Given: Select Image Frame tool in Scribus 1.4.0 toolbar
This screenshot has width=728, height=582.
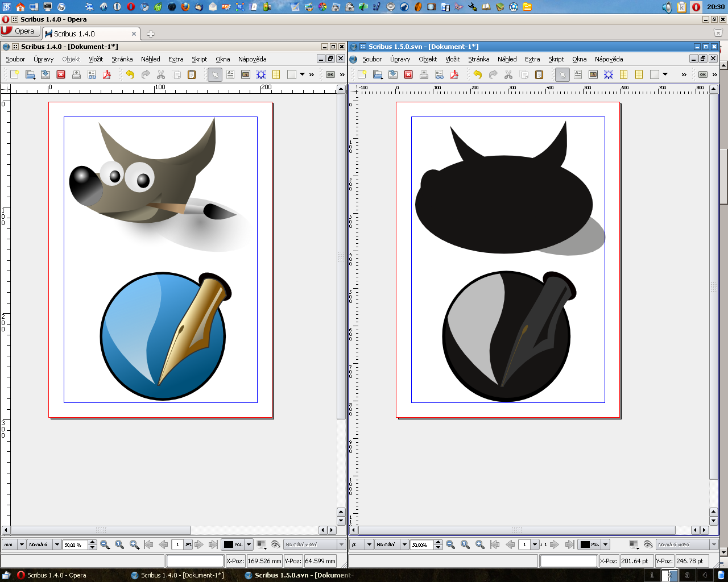Looking at the screenshot, I should pos(246,74).
